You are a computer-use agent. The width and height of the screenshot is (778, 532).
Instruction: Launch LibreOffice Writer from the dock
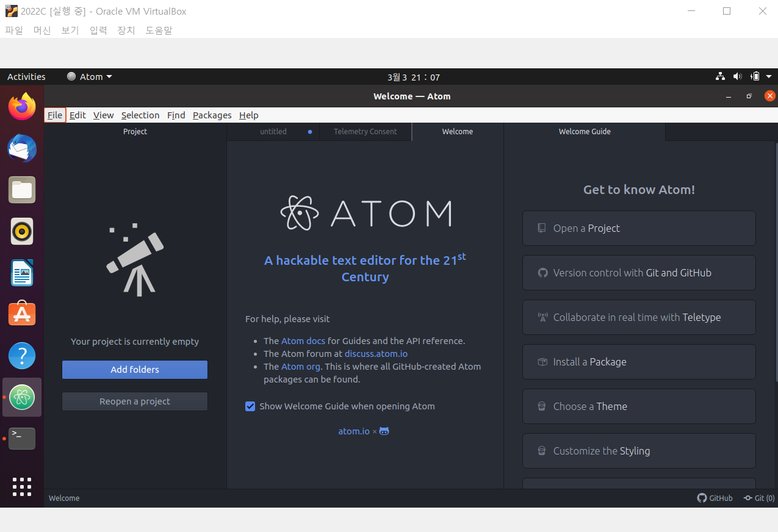(22, 273)
